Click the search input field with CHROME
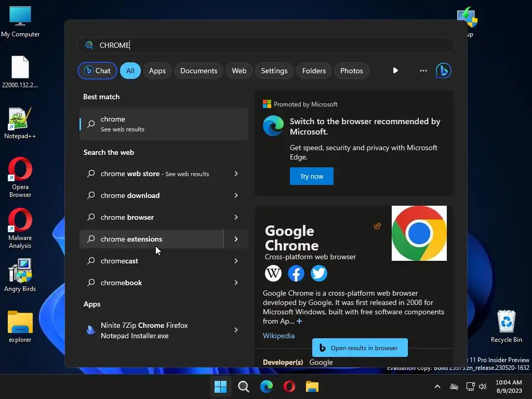 266,45
